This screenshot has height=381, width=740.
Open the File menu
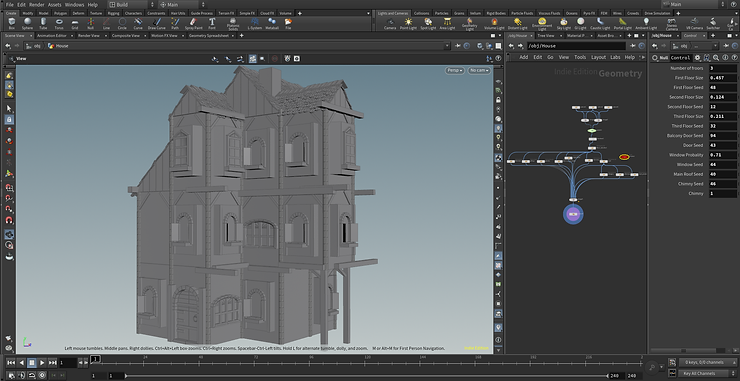tap(9, 5)
